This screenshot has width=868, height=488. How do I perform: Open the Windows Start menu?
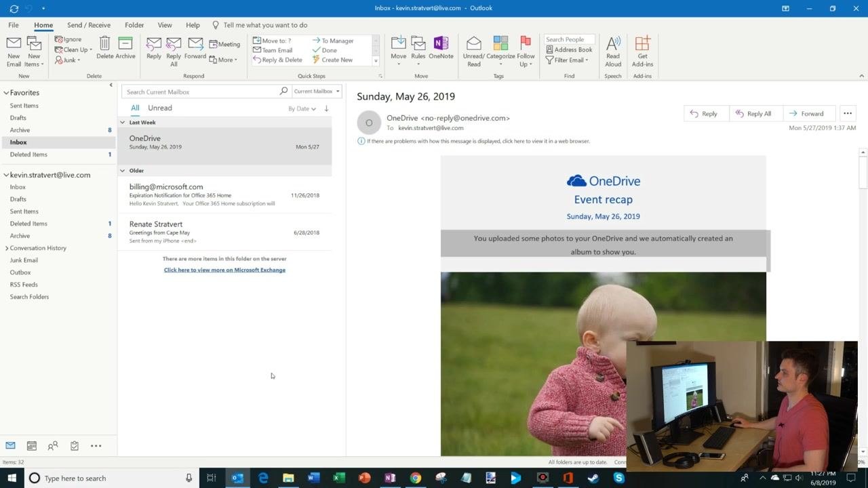tap(12, 478)
